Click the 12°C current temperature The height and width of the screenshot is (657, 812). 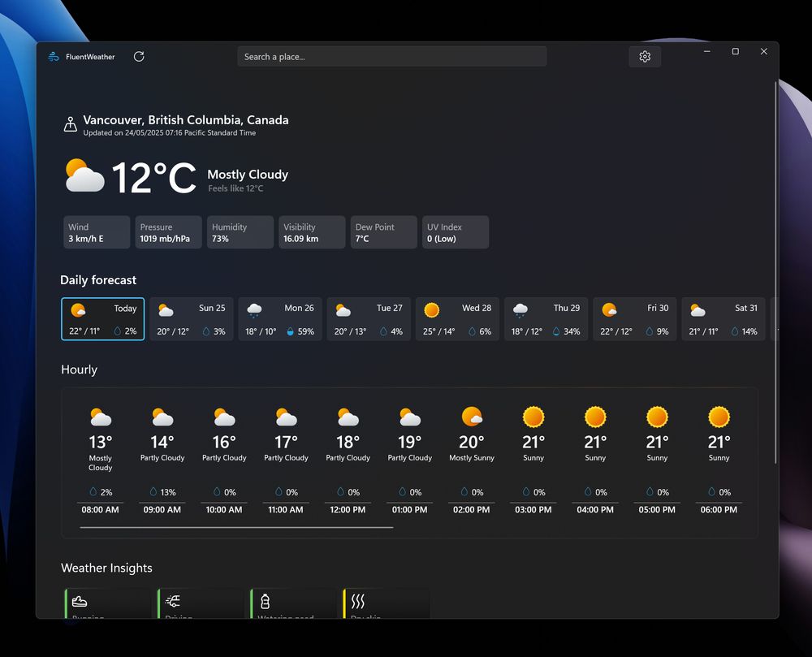click(153, 178)
